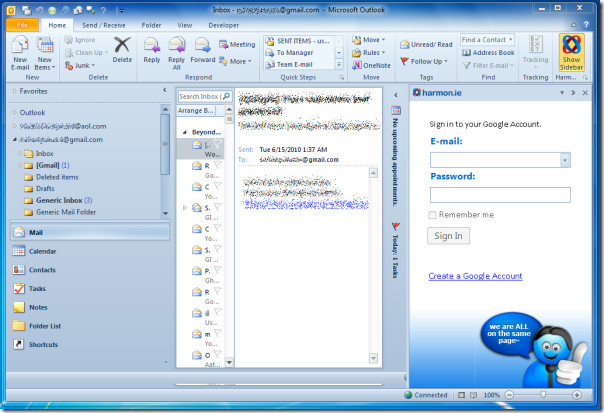Open the Follow Up flag menu
604x413 pixels.
click(x=424, y=61)
